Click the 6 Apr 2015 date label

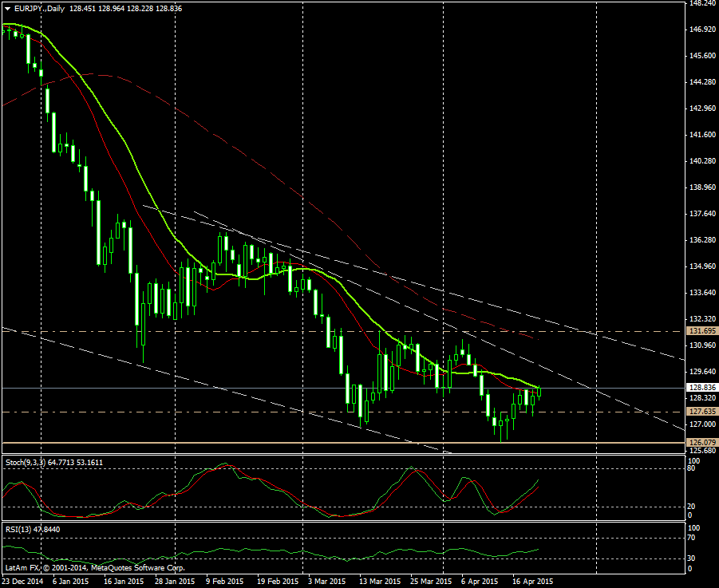[480, 582]
